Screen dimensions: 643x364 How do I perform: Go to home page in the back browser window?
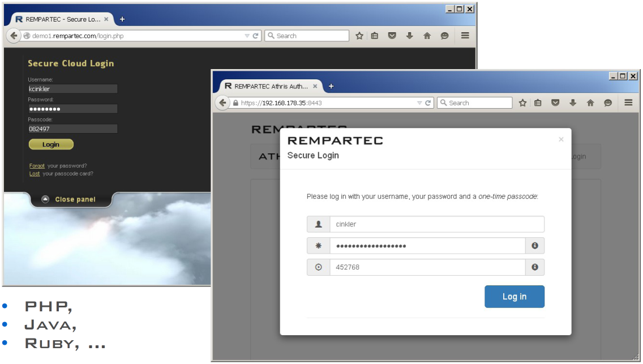[x=427, y=36]
